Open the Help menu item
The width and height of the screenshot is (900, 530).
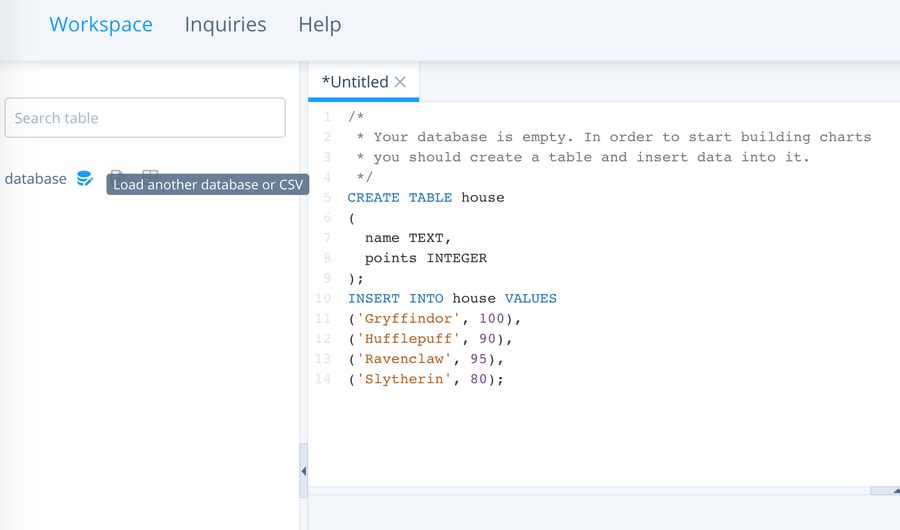(x=320, y=25)
